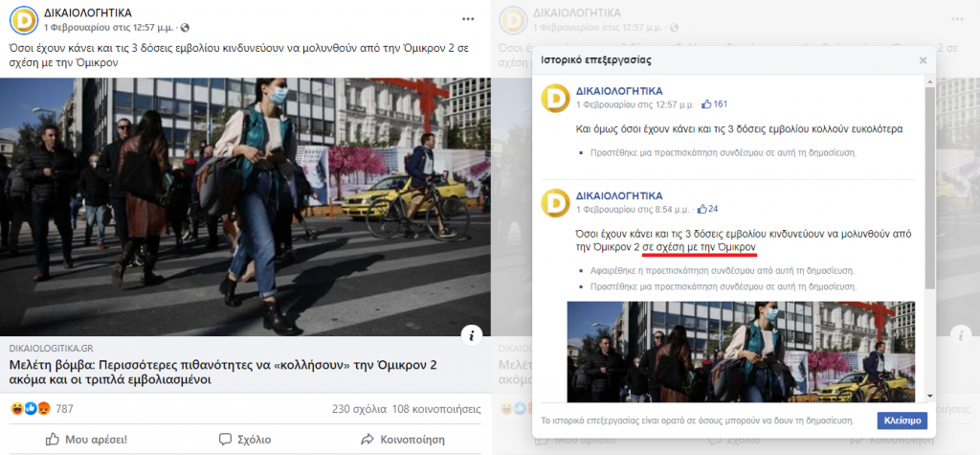Click the Κοινοποίηση share button
Viewport: 980px width, 455px height.
coord(403,440)
